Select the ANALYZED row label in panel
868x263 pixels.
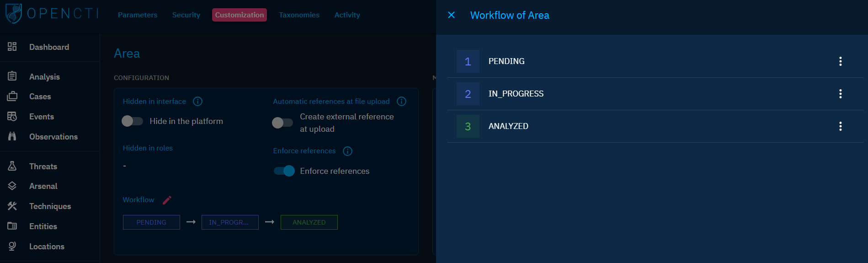[x=508, y=126]
